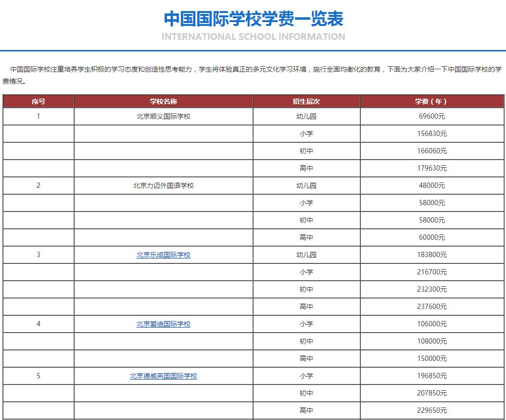Click the 156830元 tuition cell
Viewport: 506px width, 420px height.
coord(432,134)
